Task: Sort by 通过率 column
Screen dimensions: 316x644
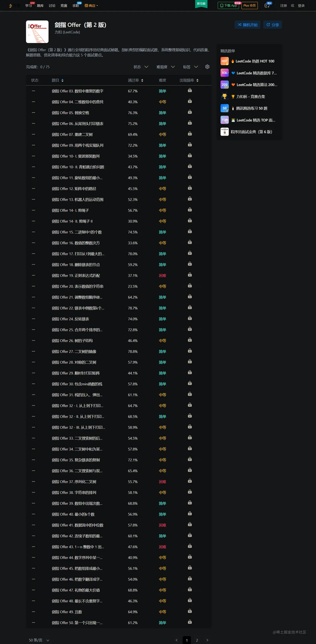Action: [x=135, y=80]
